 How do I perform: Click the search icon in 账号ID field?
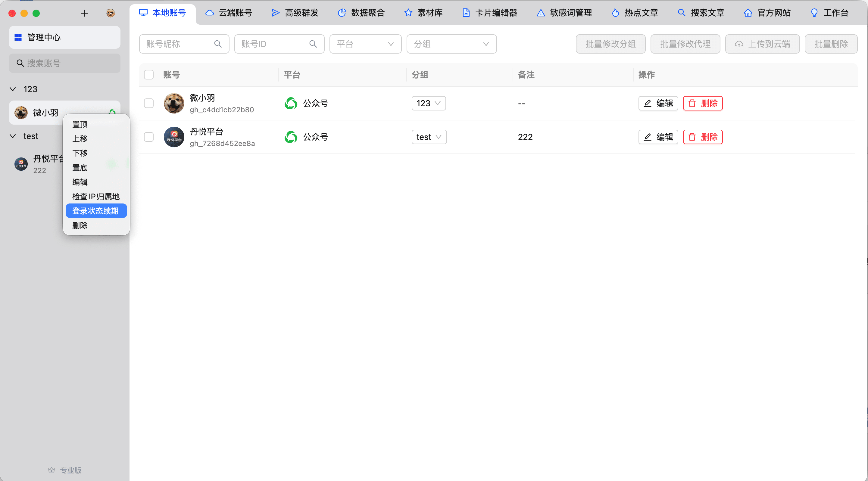pos(313,44)
